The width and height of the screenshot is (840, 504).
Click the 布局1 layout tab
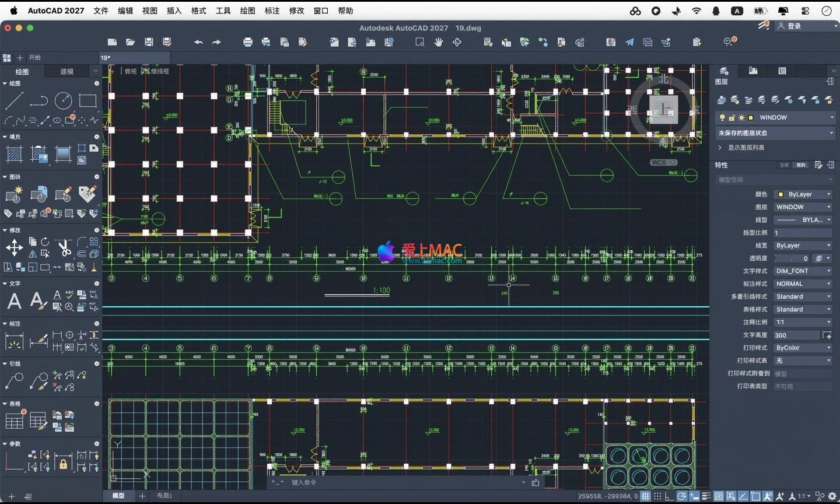click(164, 495)
